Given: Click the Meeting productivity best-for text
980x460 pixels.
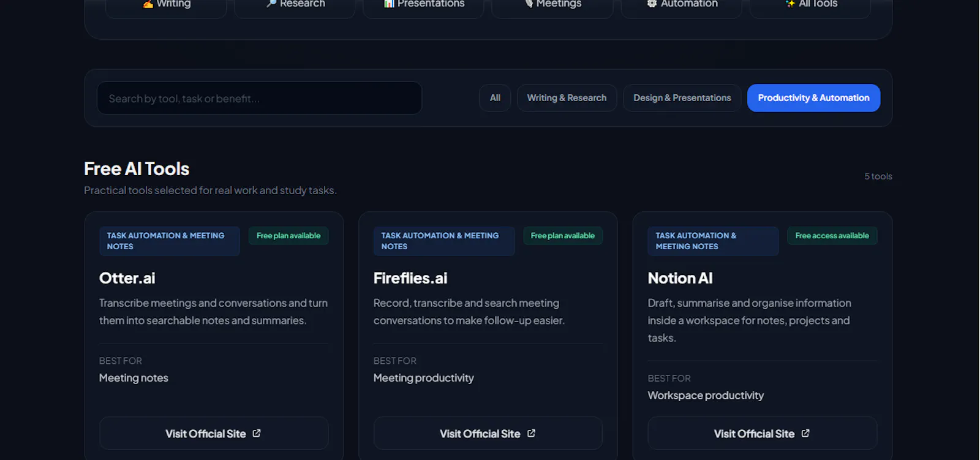Looking at the screenshot, I should [424, 379].
